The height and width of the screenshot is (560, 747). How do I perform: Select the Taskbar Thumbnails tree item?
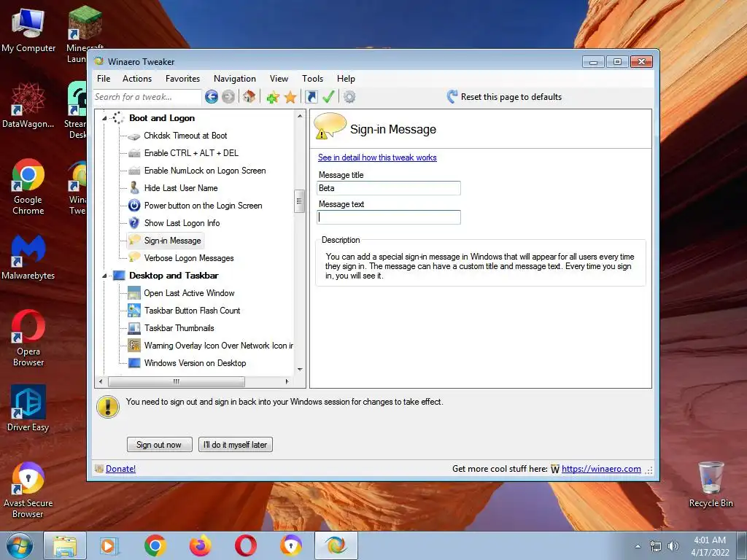[179, 328]
